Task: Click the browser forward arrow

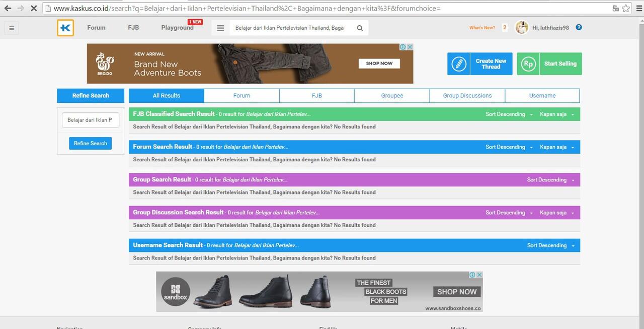Action: 21,8
